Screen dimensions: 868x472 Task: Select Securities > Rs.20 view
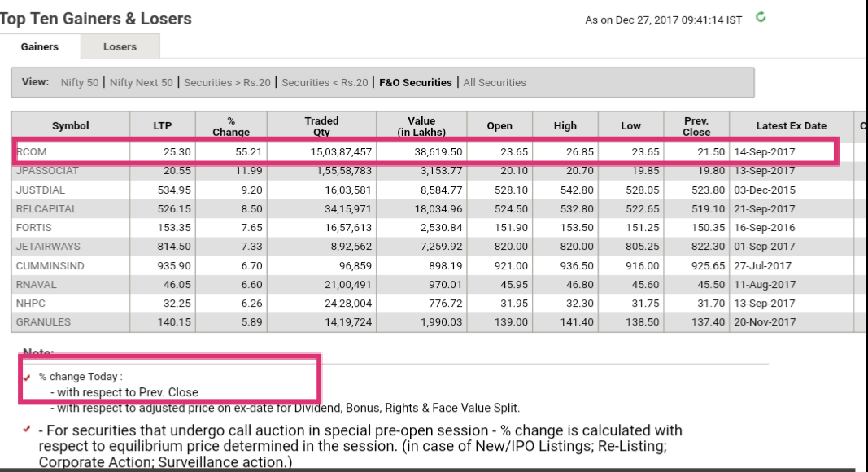tap(227, 82)
